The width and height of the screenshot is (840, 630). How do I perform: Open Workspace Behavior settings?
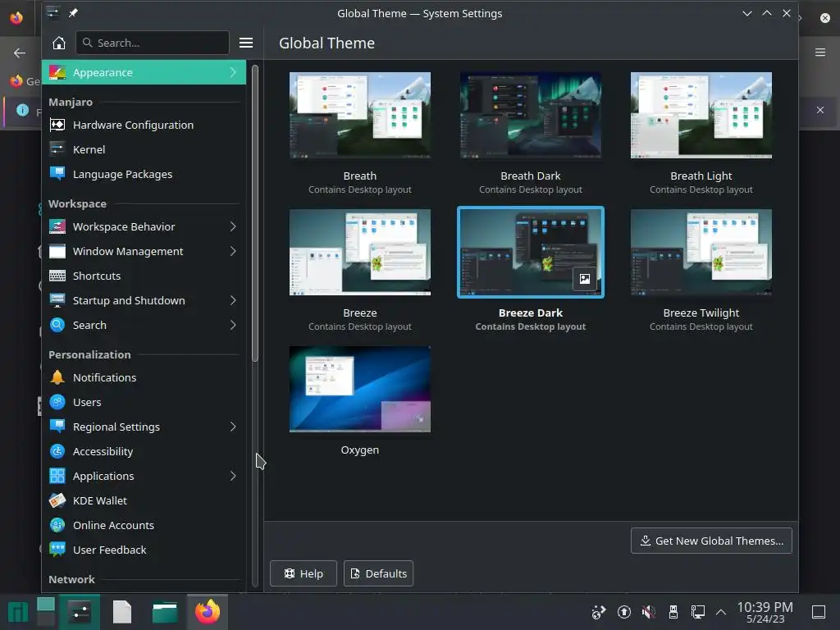tap(144, 226)
